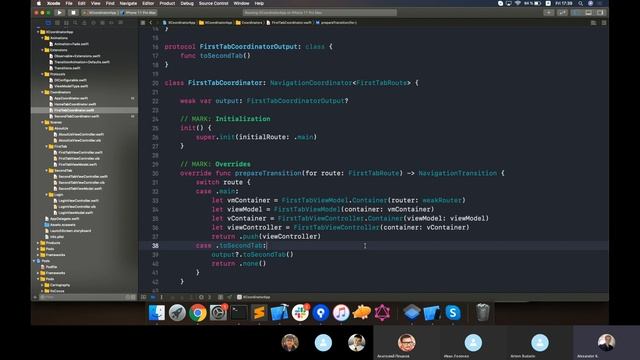Image resolution: width=640 pixels, height=360 pixels.
Task: Click line number 38 in the gutter
Action: tap(155, 246)
